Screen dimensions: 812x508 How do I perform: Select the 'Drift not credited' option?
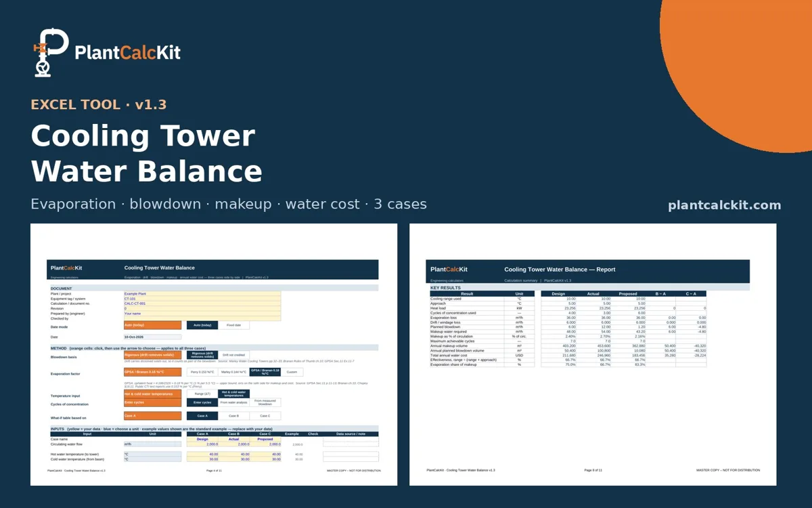click(233, 355)
